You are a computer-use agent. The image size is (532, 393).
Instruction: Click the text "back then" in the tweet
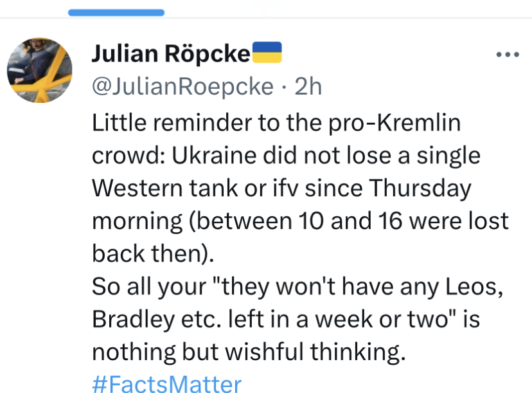point(150,253)
